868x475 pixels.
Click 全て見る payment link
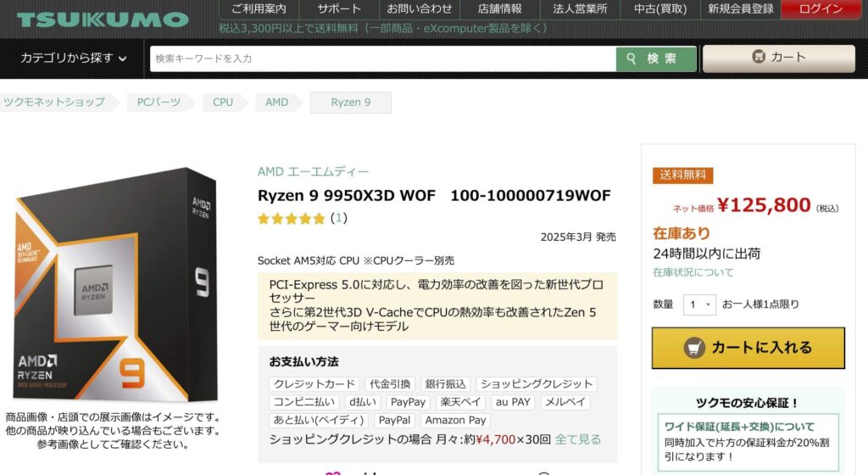[578, 439]
